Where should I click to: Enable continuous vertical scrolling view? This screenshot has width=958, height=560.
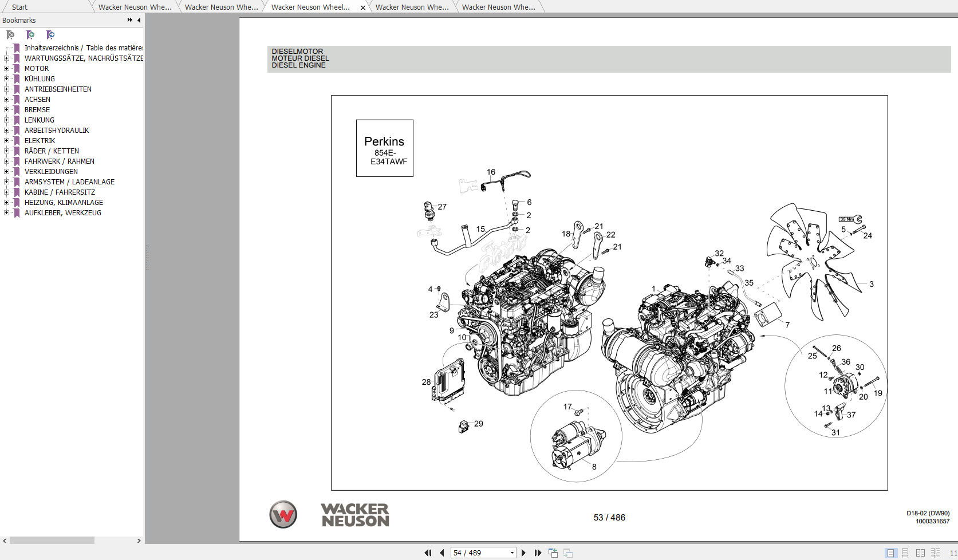click(x=905, y=553)
